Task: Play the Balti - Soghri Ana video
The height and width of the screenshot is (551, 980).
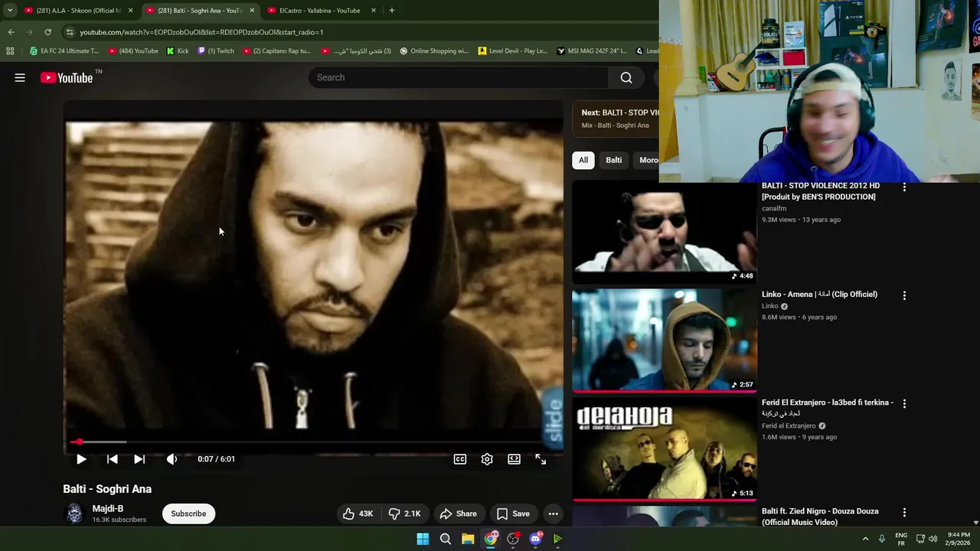Action: (81, 459)
